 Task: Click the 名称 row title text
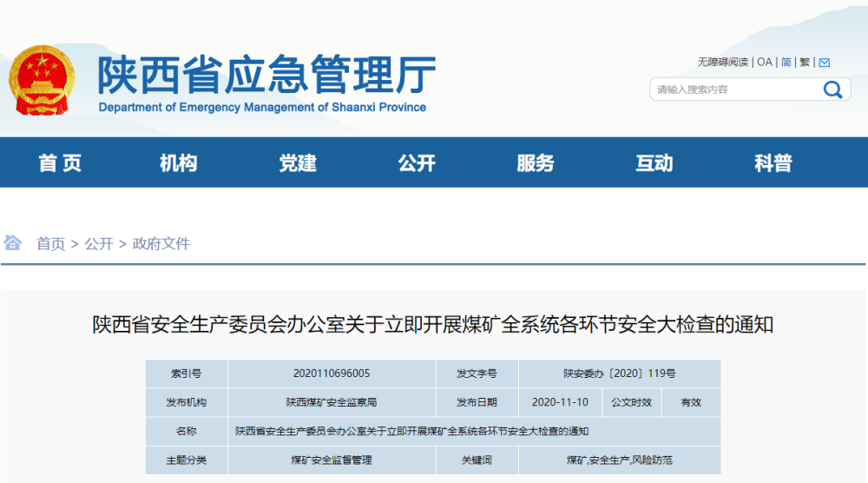(x=411, y=431)
